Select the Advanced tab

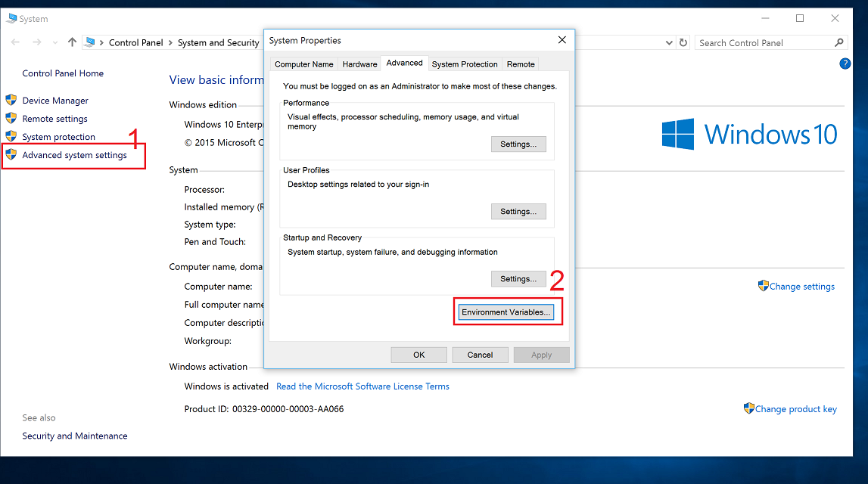[405, 63]
